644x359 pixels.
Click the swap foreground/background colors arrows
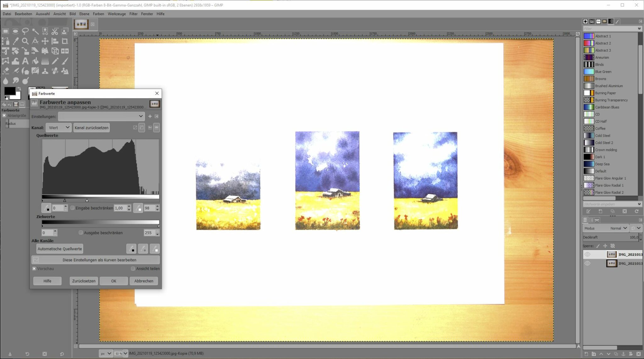click(19, 89)
